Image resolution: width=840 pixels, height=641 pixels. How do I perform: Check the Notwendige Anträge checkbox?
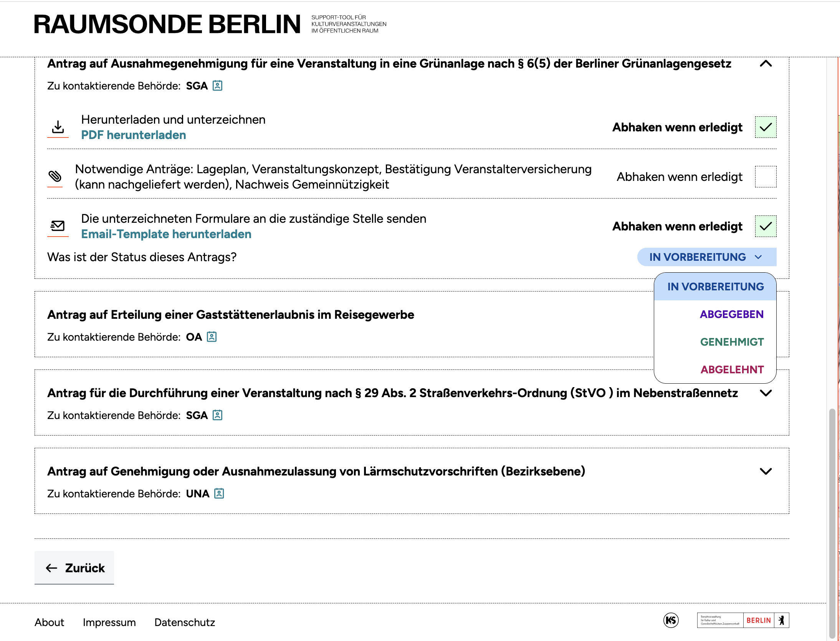point(766,177)
